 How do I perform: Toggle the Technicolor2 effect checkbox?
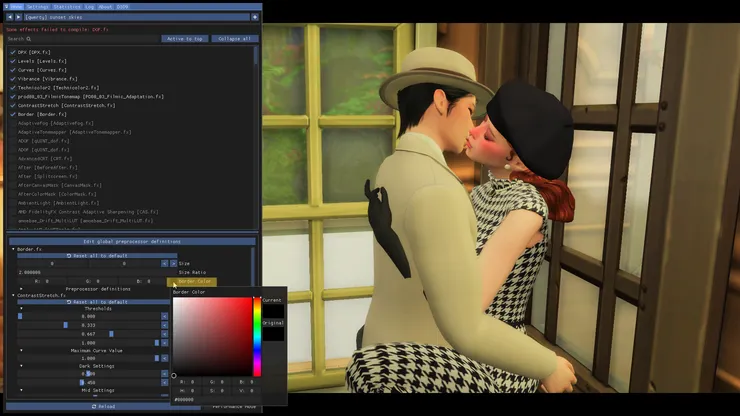13,87
